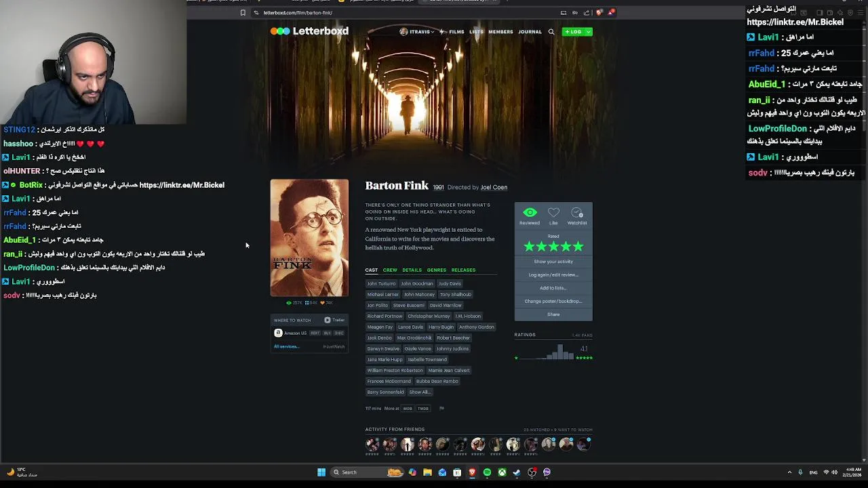This screenshot has height=488, width=868.
Task: Click cast member Steve Buscemi
Action: 408,305
